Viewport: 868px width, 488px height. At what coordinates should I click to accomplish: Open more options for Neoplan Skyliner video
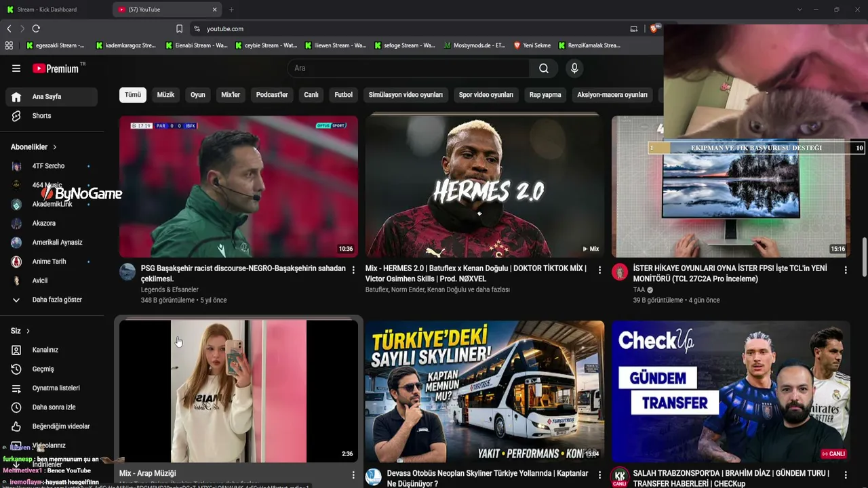point(599,474)
